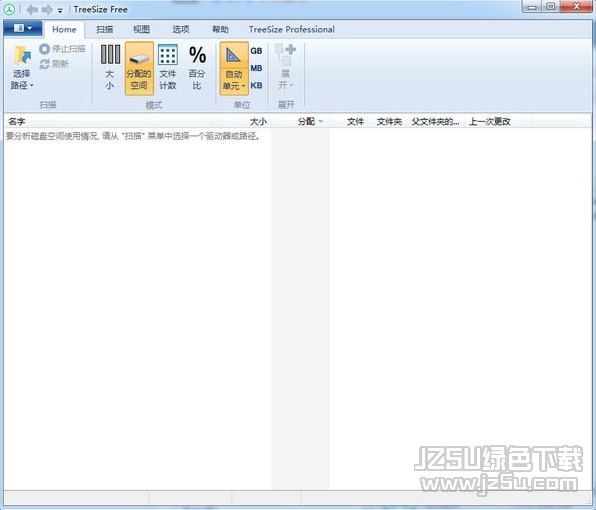Sort by the 文件夹 column header
Viewport: 596px width, 510px height.
[387, 122]
